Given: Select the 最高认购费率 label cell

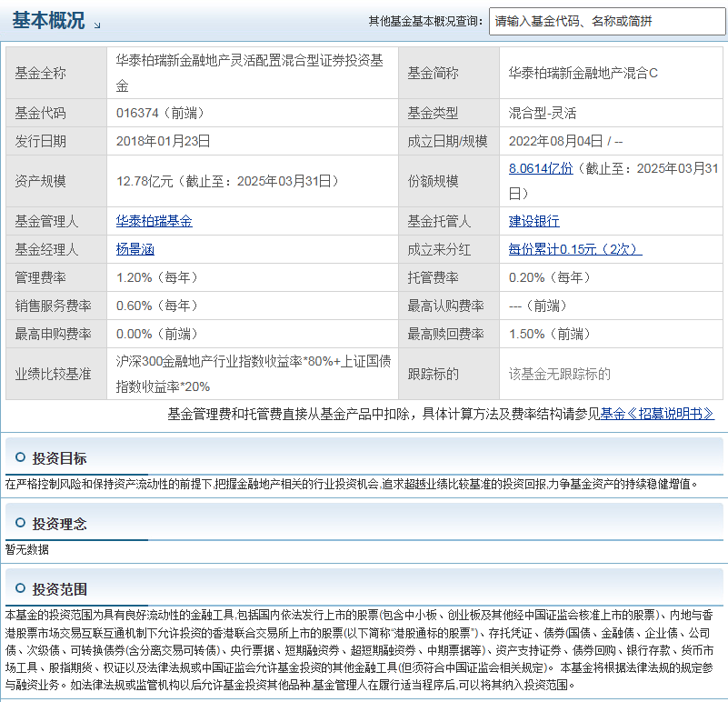Looking at the screenshot, I should [x=449, y=306].
